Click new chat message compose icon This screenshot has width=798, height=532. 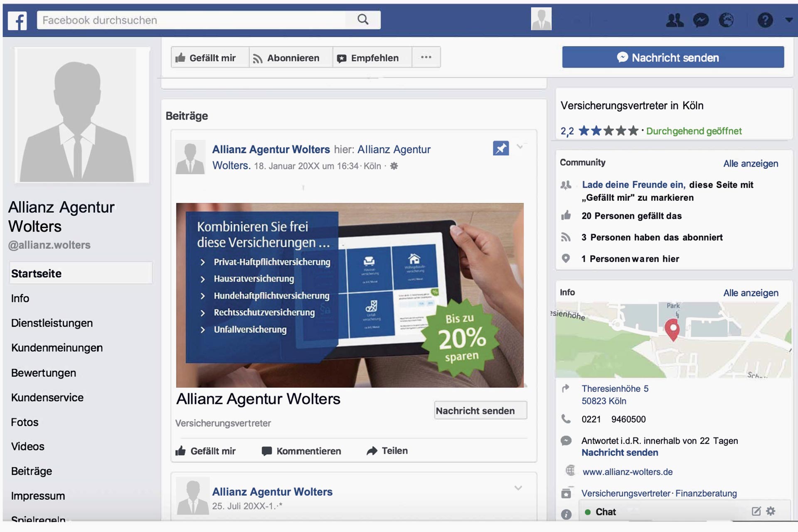click(x=756, y=511)
